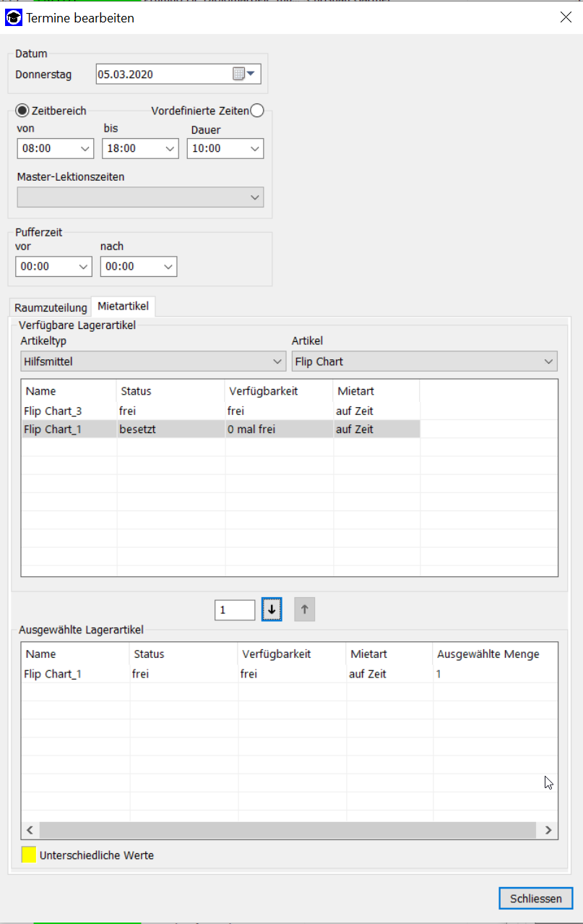Viewport: 583px width, 924px height.
Task: Expand the 'von' time dropdown
Action: click(55, 148)
